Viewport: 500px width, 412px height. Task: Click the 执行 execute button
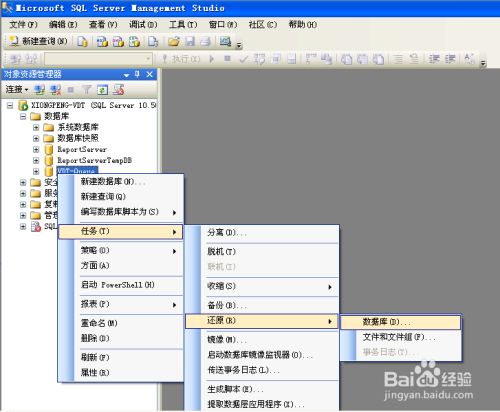pyautogui.click(x=181, y=59)
